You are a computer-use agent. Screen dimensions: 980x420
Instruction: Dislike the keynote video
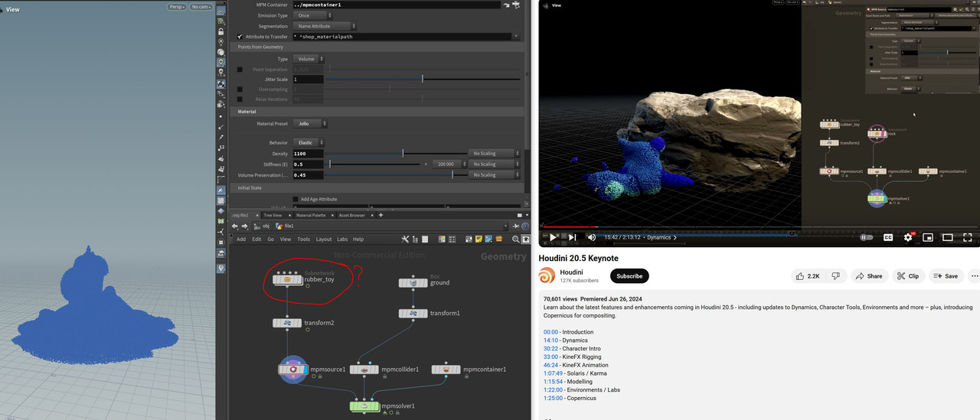pos(835,276)
